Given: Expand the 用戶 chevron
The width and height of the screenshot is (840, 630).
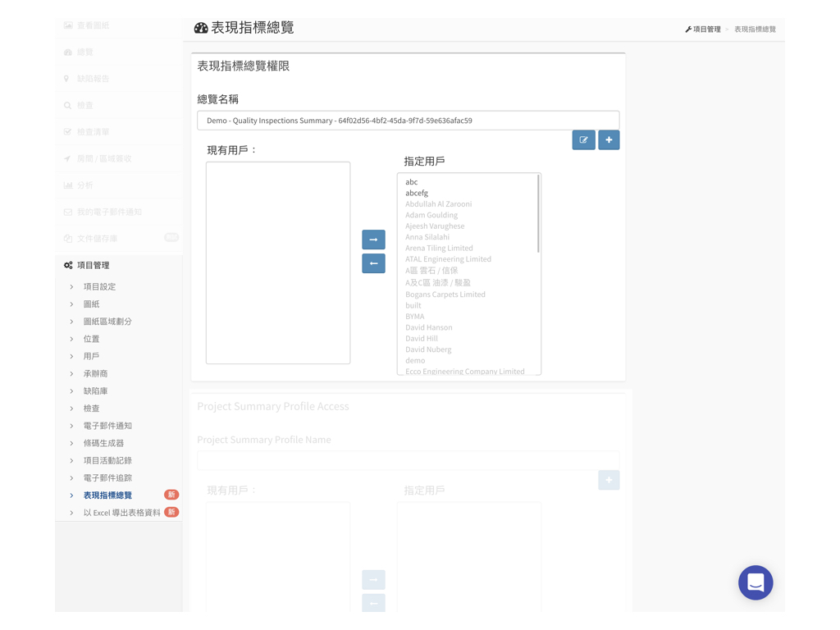Looking at the screenshot, I should click(x=72, y=356).
